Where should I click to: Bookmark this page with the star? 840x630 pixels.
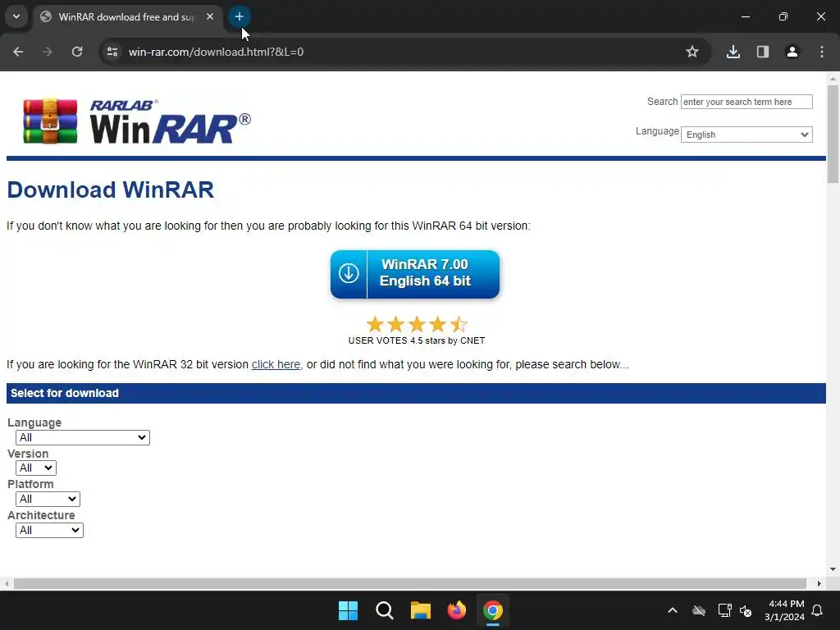[x=692, y=52]
